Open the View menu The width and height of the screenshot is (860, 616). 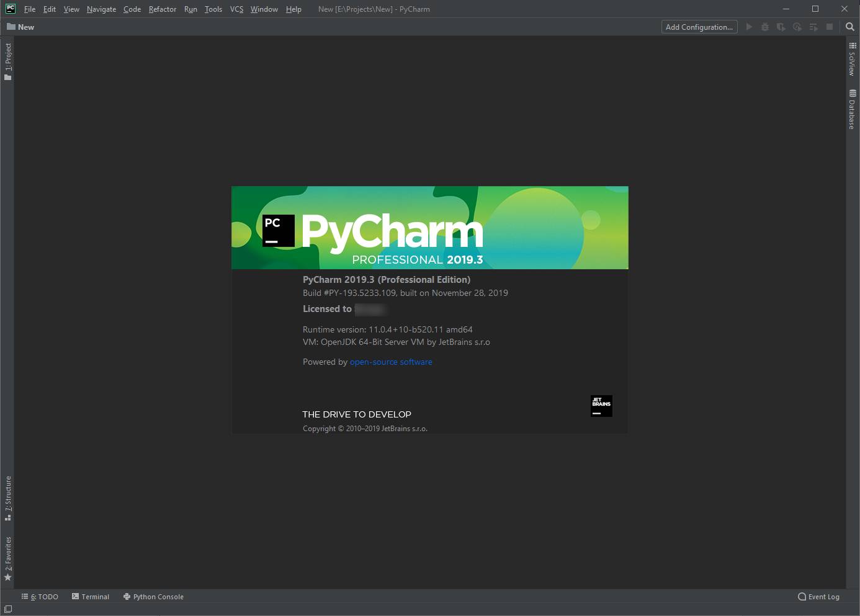(71, 9)
